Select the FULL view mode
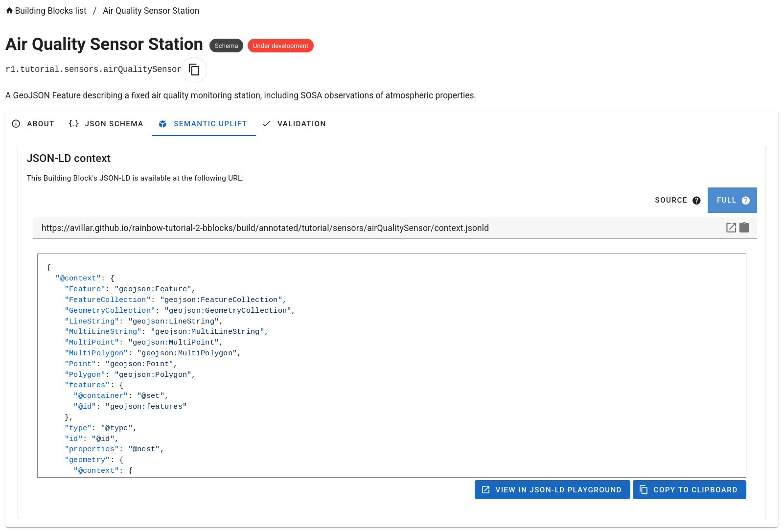The width and height of the screenshot is (784, 532). [x=726, y=200]
